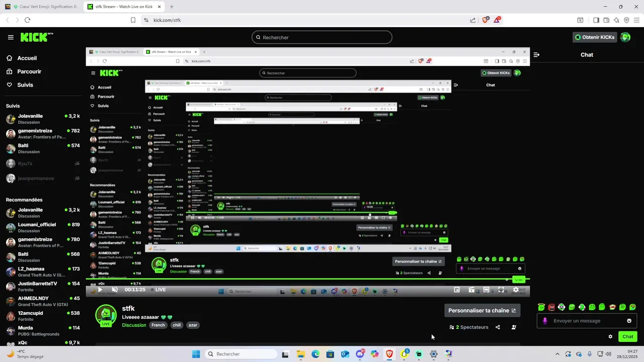The image size is (644, 362).
Task: Open the browser main menu
Action: click(x=636, y=20)
